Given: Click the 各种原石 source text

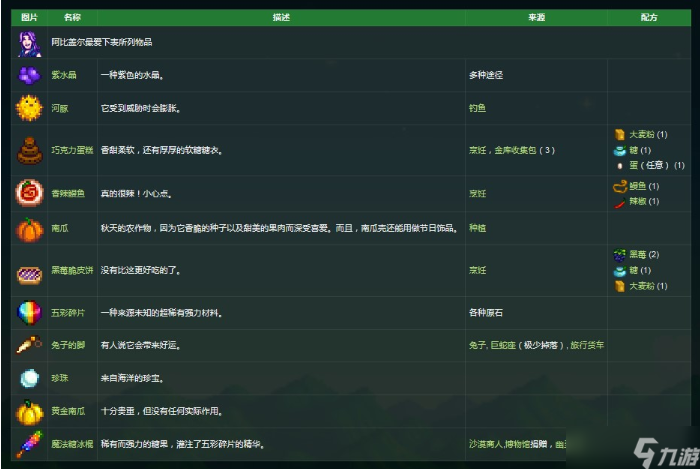Looking at the screenshot, I should (x=486, y=313).
